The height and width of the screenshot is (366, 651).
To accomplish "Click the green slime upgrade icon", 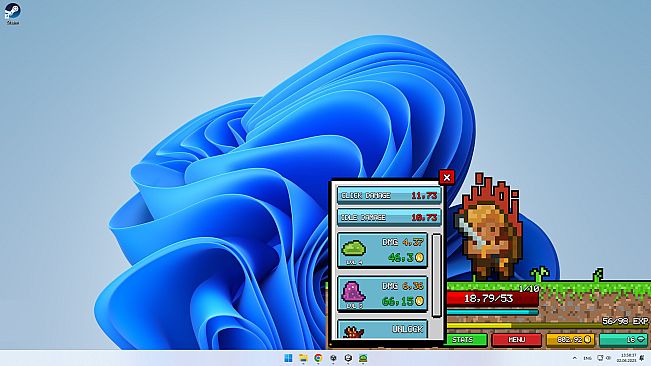I will 353,248.
